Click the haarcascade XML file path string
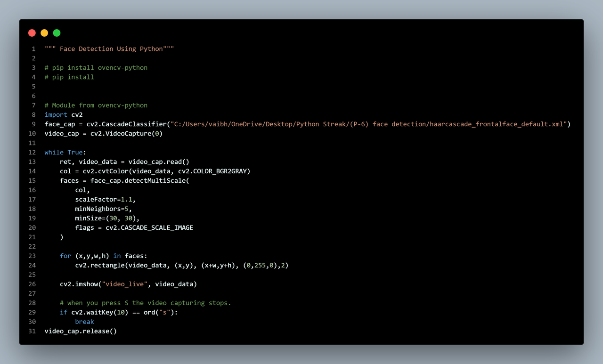This screenshot has width=603, height=364. 369,124
